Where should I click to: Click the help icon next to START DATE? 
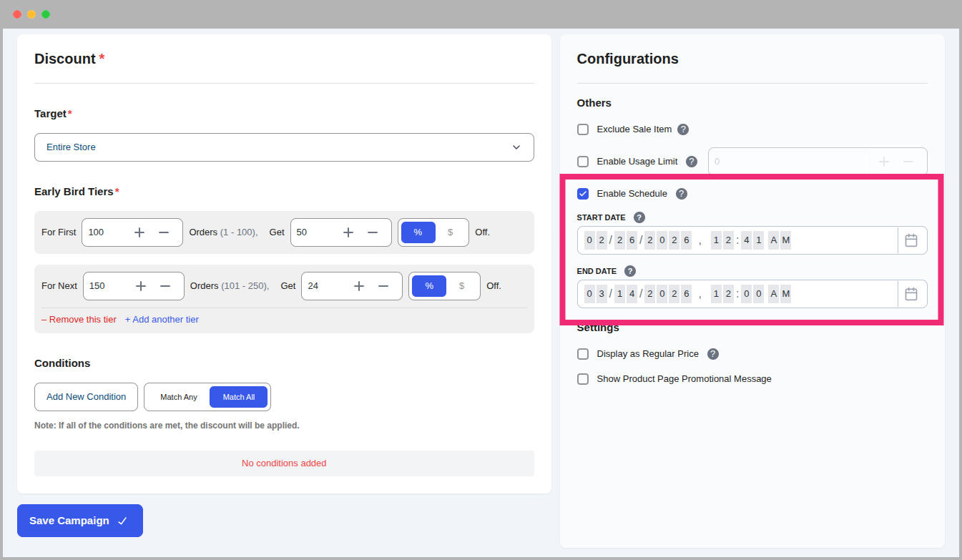click(639, 217)
